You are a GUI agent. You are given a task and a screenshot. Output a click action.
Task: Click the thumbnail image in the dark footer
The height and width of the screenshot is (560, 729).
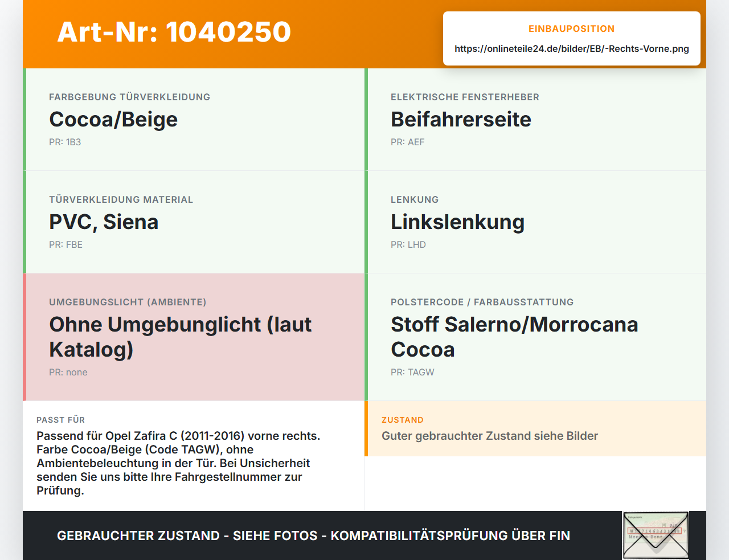[656, 536]
